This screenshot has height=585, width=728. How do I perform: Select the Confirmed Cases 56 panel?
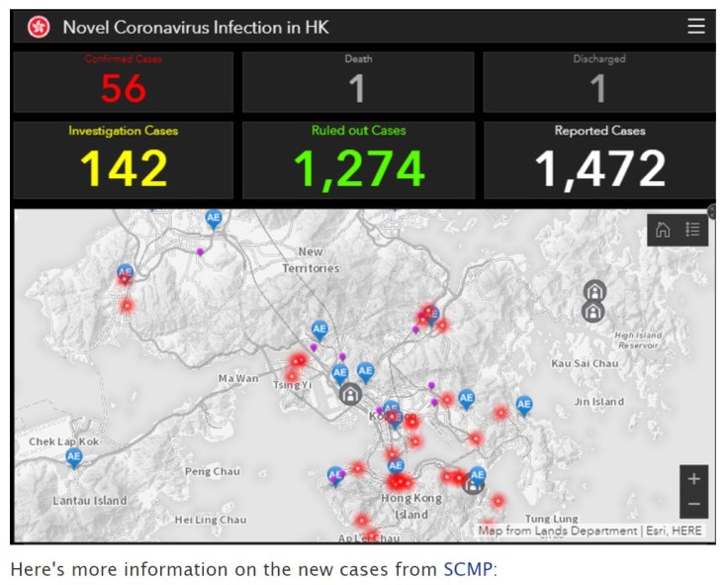click(x=124, y=82)
